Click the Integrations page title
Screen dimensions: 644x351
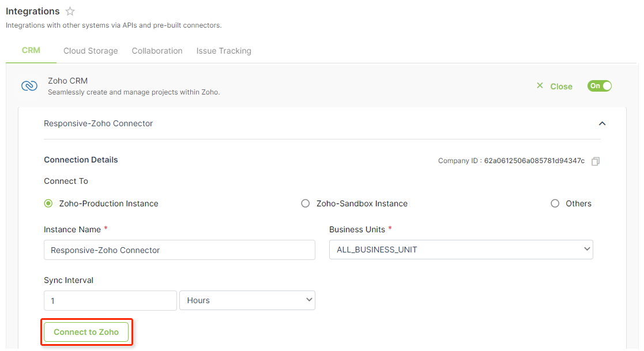[32, 12]
